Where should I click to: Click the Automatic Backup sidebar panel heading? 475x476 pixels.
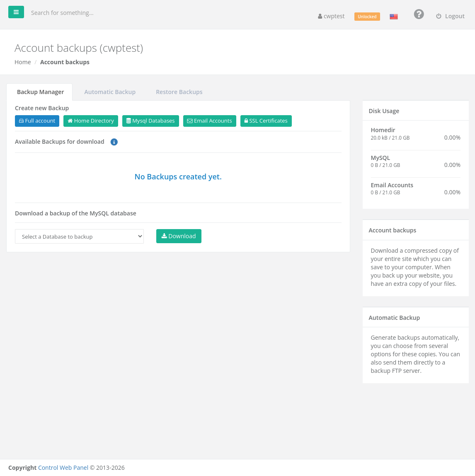pos(394,318)
